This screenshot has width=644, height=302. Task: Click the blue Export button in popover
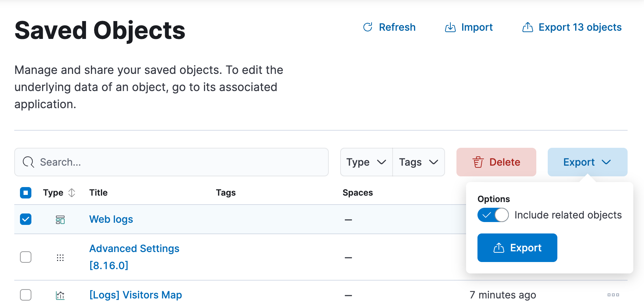coord(517,248)
